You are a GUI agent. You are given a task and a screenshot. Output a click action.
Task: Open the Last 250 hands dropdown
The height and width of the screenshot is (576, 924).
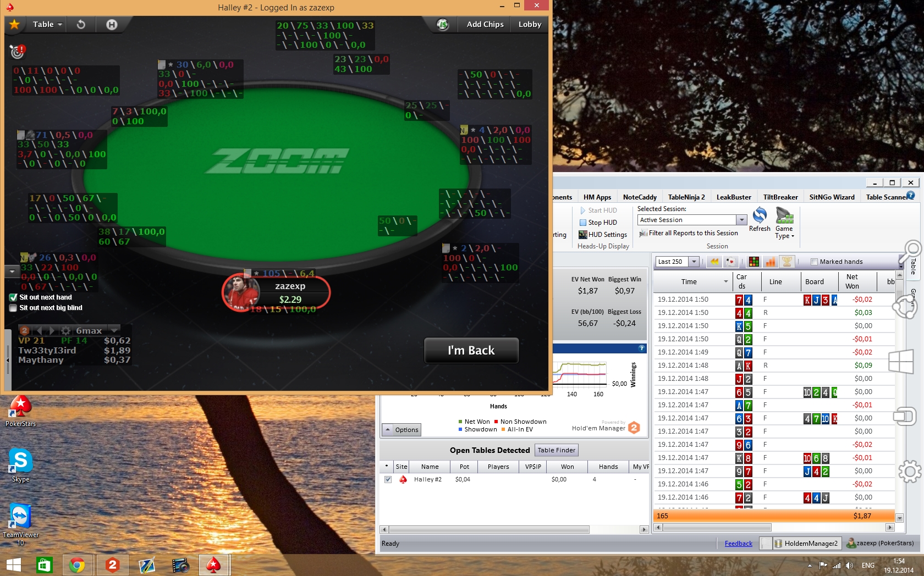[694, 262]
